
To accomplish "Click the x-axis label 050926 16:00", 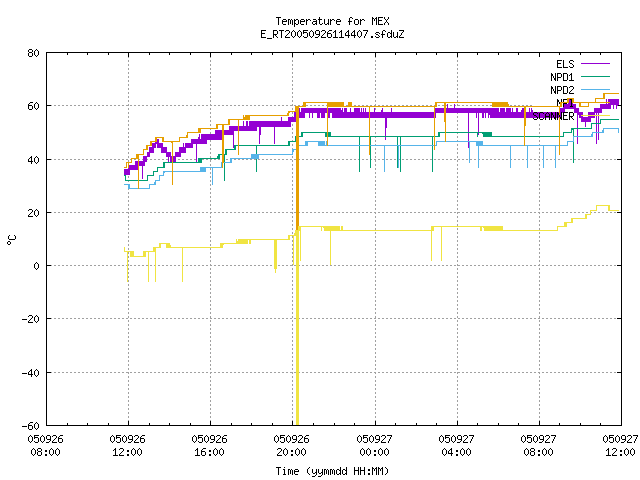I will 209,446.
